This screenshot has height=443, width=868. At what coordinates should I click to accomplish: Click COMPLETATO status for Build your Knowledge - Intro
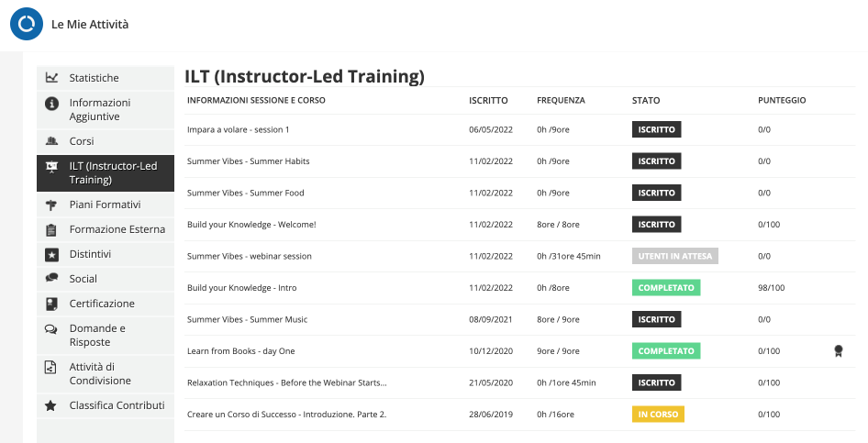666,288
